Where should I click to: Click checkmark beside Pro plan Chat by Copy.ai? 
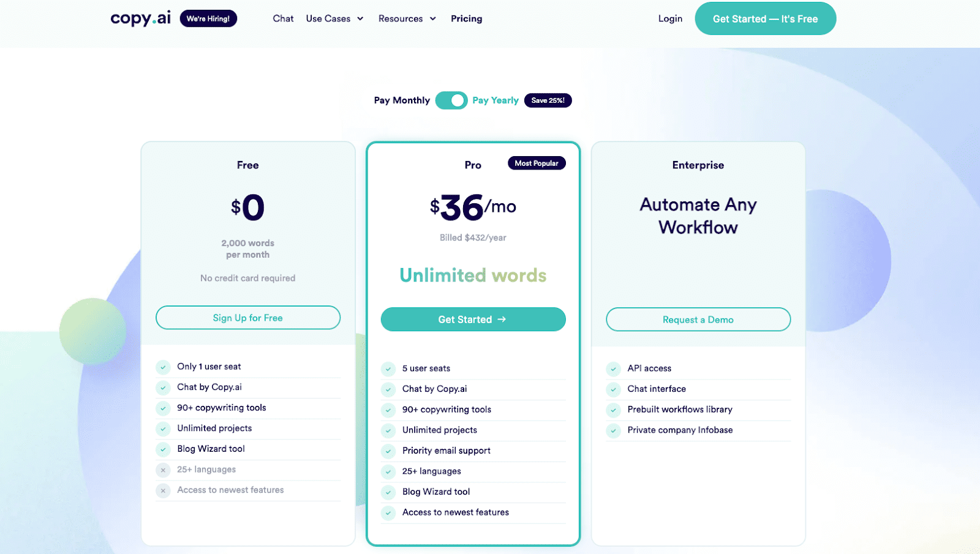pos(388,389)
